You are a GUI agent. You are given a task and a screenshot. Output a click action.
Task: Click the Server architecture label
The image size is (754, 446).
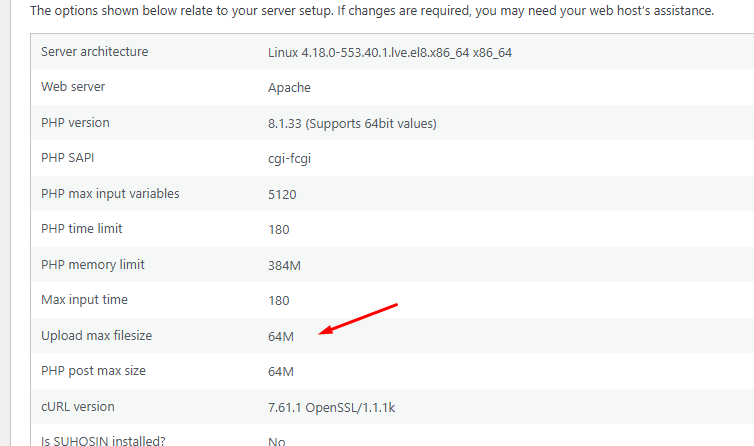94,51
